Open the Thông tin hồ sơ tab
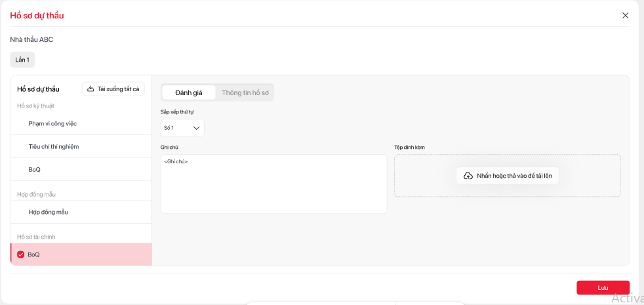Image resolution: width=644 pixels, height=305 pixels. click(x=245, y=92)
